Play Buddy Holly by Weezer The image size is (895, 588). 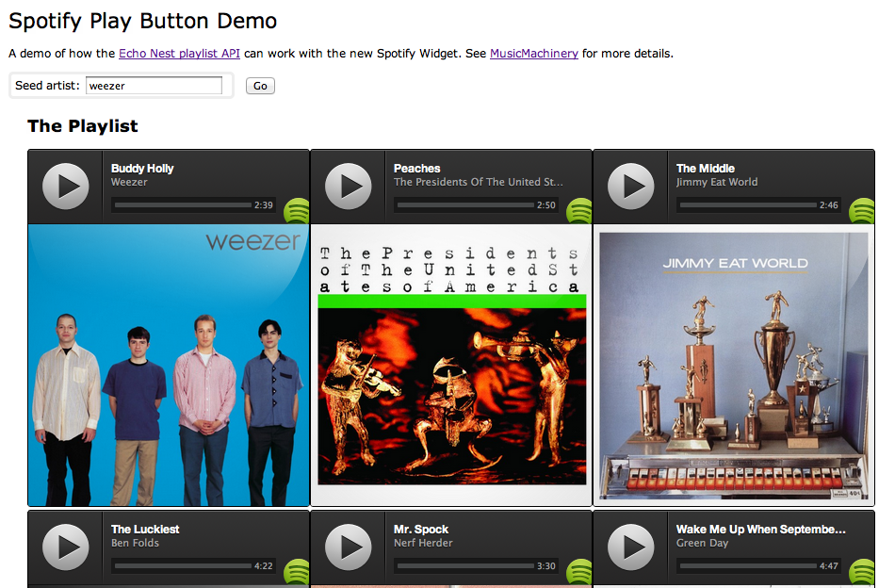click(x=66, y=186)
